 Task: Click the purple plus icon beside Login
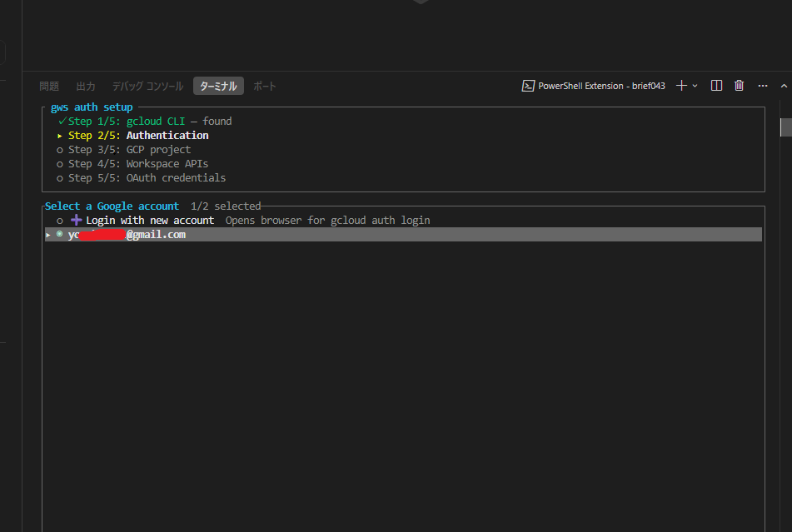click(x=76, y=221)
